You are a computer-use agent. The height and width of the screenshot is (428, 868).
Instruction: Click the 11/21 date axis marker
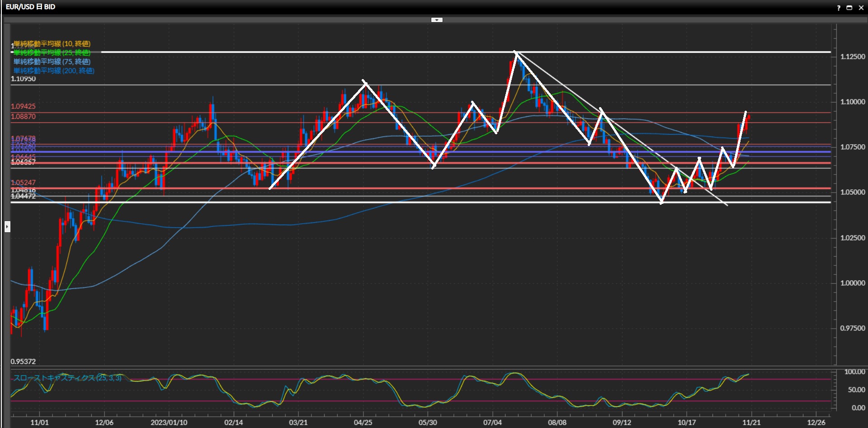[751, 423]
